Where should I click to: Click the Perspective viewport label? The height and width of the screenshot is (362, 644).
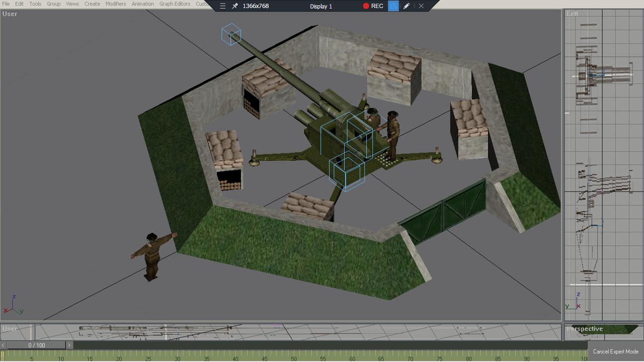tap(585, 329)
